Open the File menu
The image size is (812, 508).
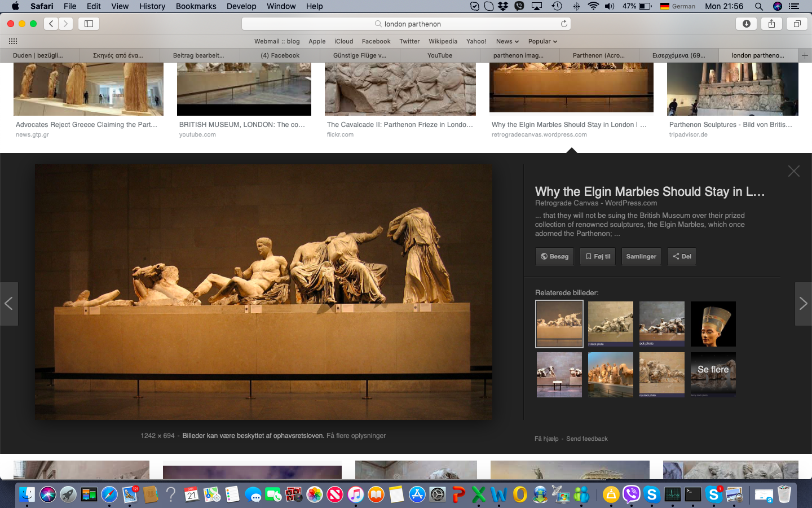[70, 6]
